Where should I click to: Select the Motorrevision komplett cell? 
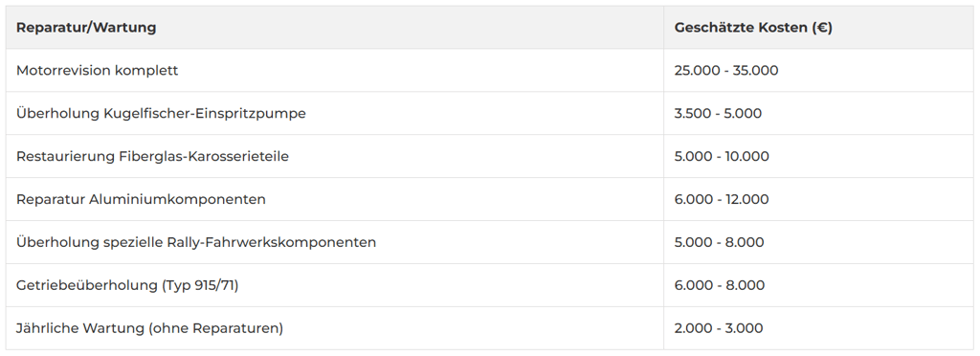97,71
